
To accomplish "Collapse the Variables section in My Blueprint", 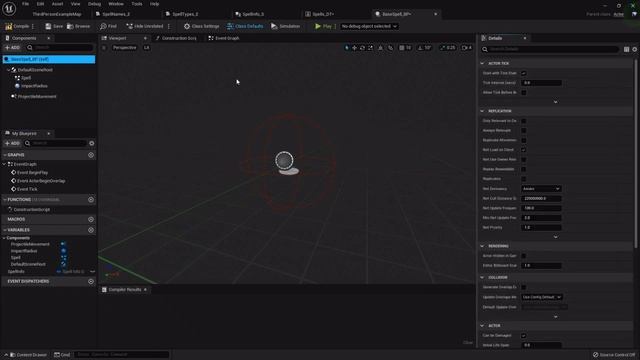I will (5, 230).
